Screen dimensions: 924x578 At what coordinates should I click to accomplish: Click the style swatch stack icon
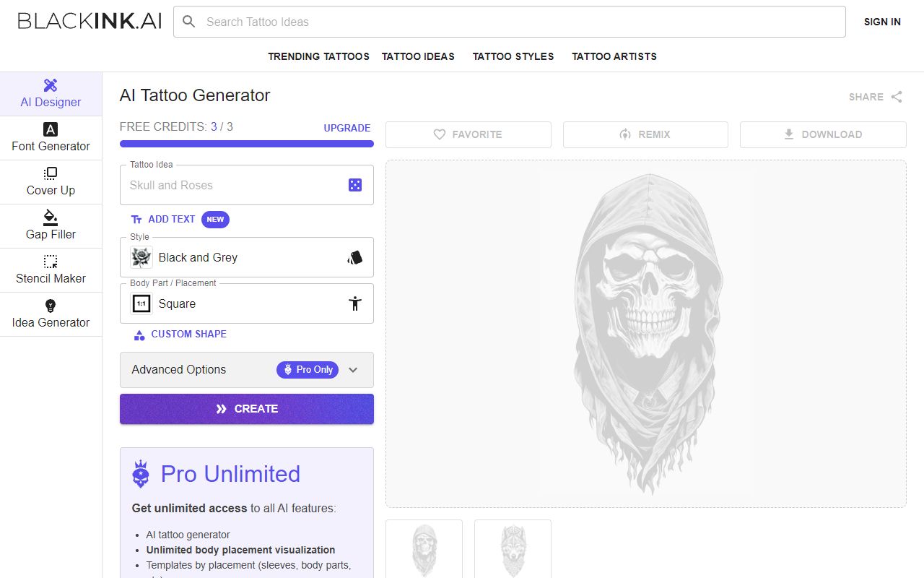354,256
